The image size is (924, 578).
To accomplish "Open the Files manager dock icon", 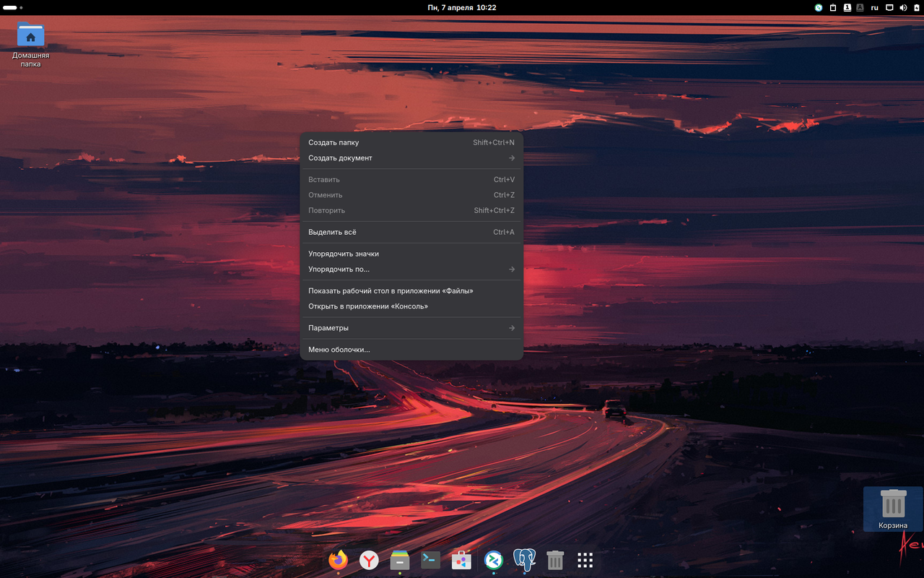I will point(400,560).
